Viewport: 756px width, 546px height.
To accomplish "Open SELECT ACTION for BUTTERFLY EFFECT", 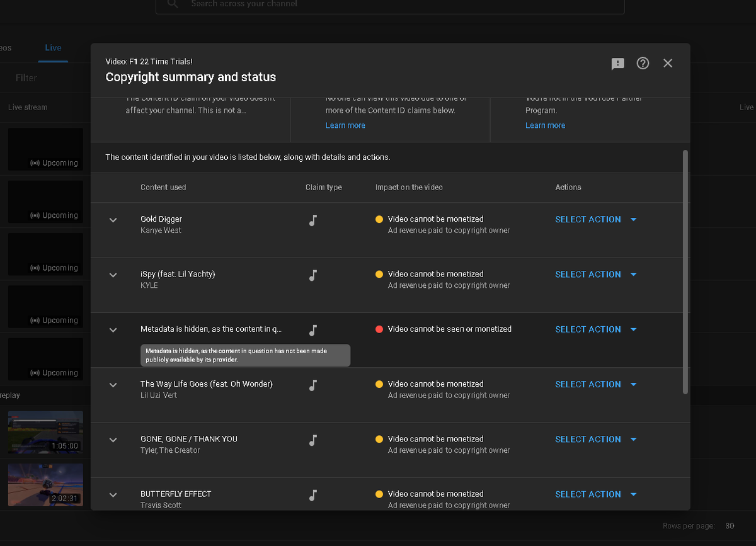I will tap(596, 494).
